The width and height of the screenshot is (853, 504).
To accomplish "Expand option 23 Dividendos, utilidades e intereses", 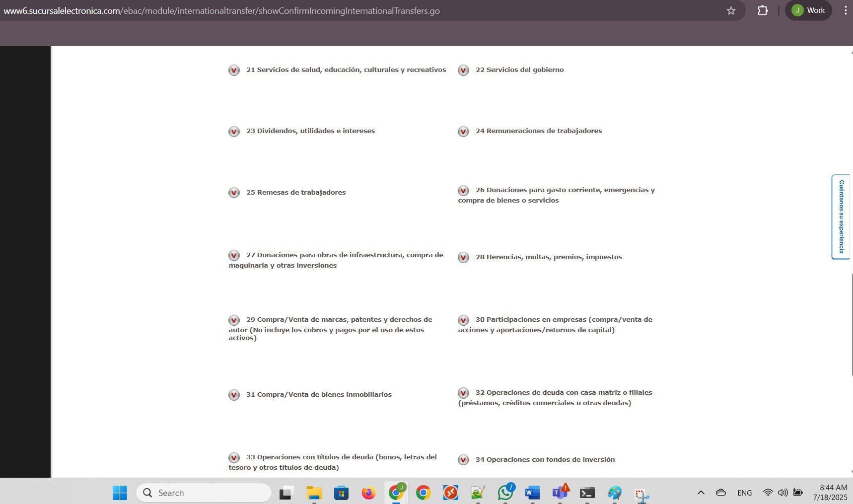I will (x=234, y=131).
